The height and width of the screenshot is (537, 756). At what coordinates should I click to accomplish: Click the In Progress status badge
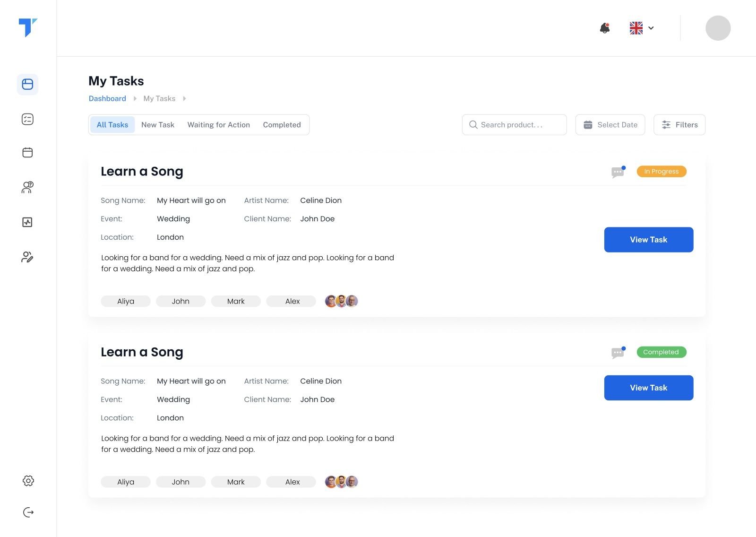point(661,171)
